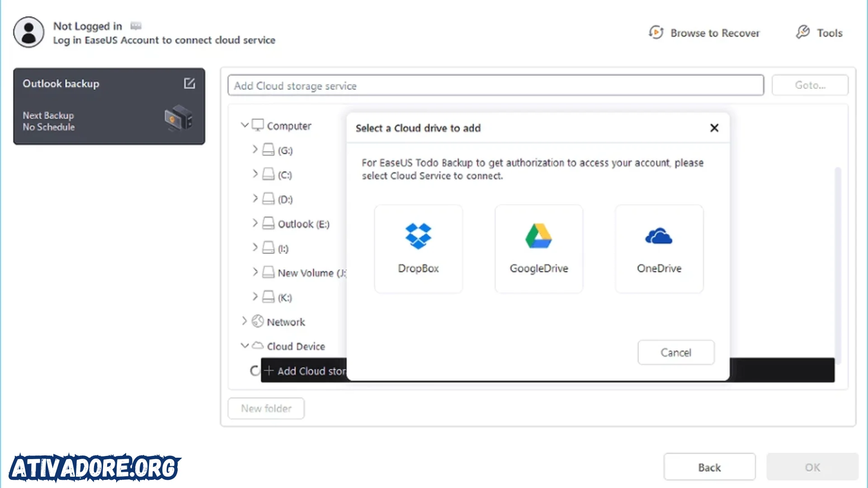The image size is (868, 488).
Task: Click the Next Backup No Schedule text
Action: (x=48, y=121)
